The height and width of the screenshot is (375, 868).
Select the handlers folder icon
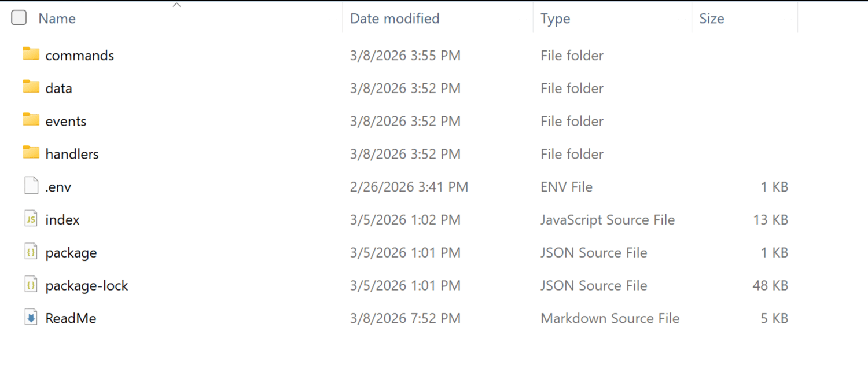[31, 153]
